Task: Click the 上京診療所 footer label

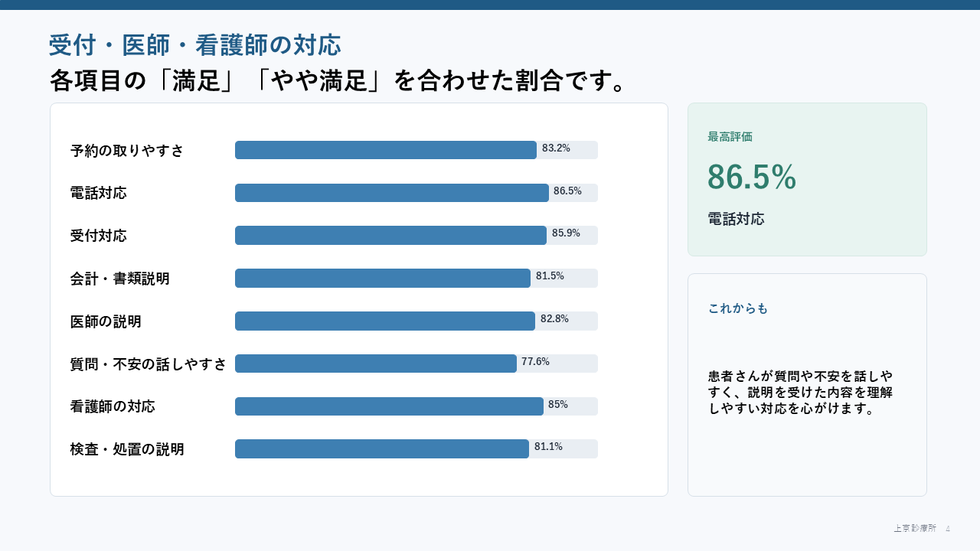Action: pyautogui.click(x=914, y=528)
